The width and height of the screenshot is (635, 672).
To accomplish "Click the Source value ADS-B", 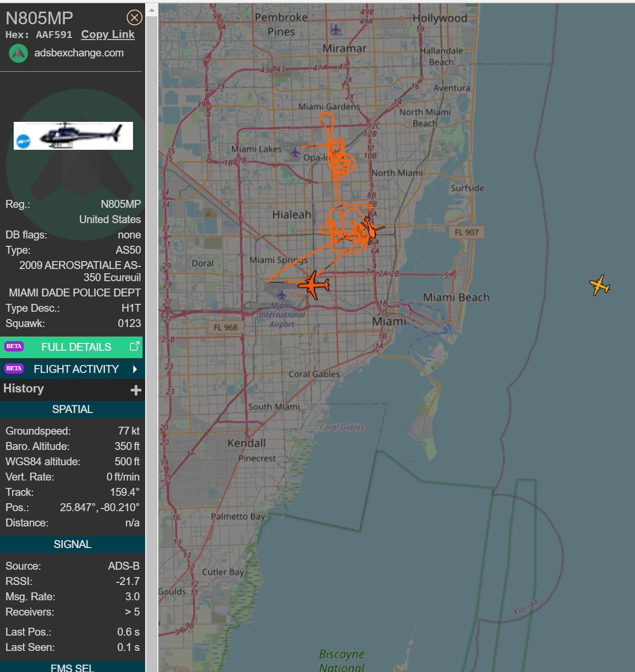I will point(124,566).
